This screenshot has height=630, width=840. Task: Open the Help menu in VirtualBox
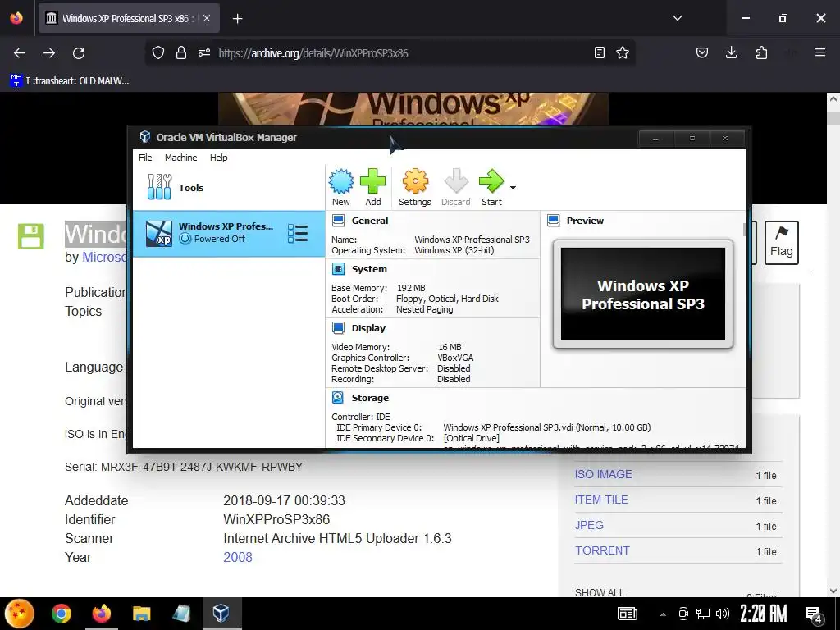point(218,157)
